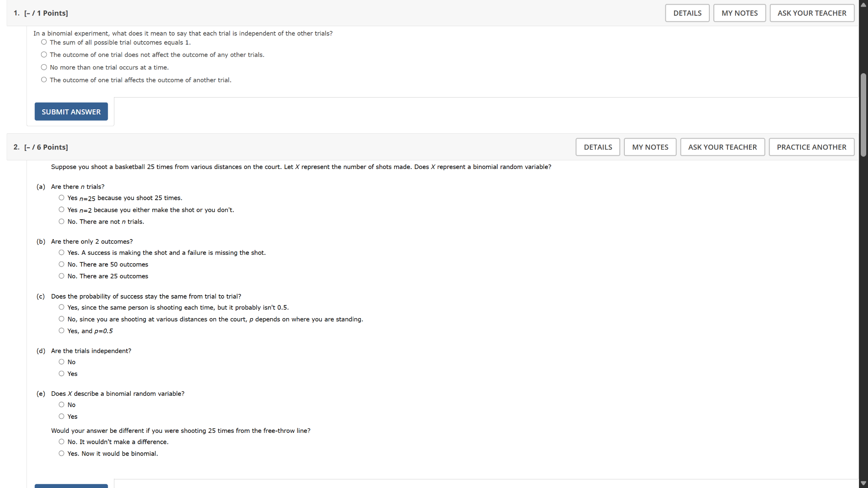
Task: Pick 'No. There are not n trials' radio
Action: pyautogui.click(x=61, y=221)
